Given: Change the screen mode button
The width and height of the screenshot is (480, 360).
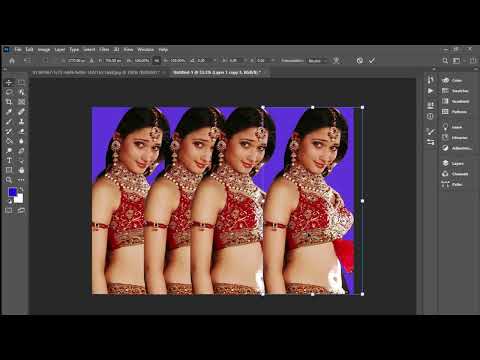Looking at the screenshot, I should point(21,210).
